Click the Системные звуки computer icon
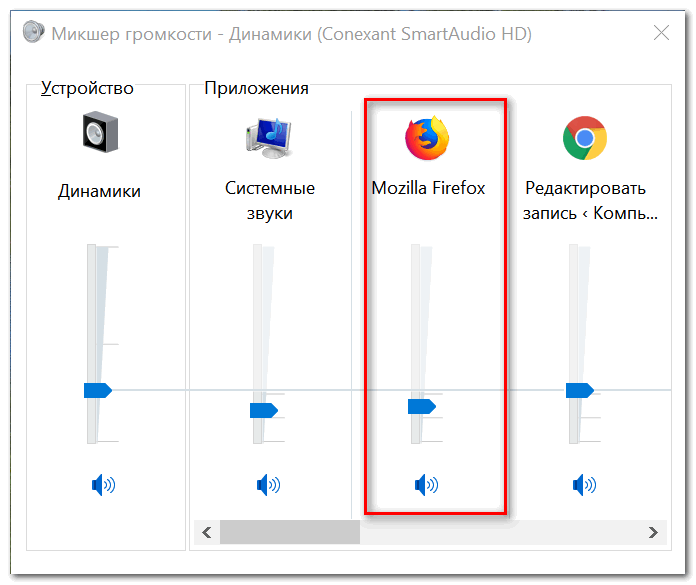 269,138
